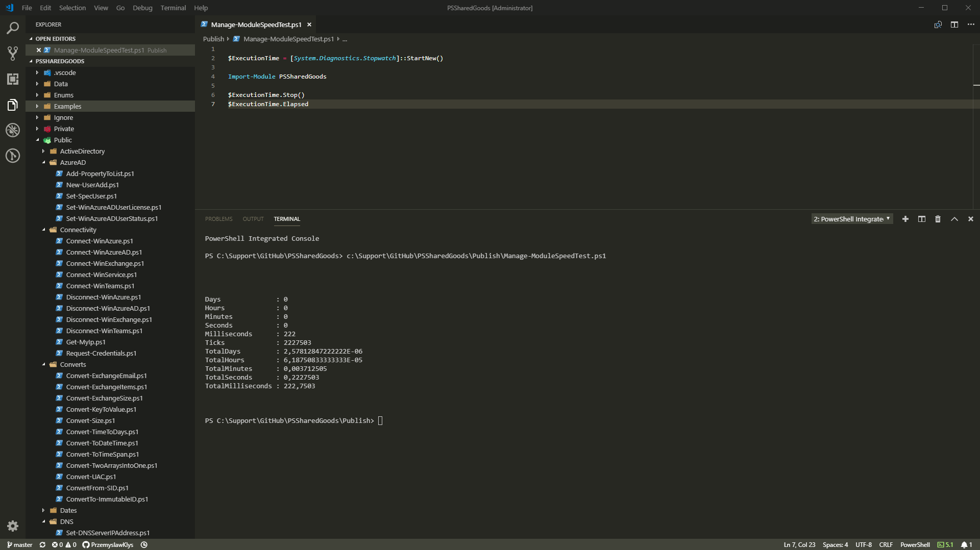This screenshot has width=980, height=550.
Task: Expand the Examples folder
Action: (67, 106)
